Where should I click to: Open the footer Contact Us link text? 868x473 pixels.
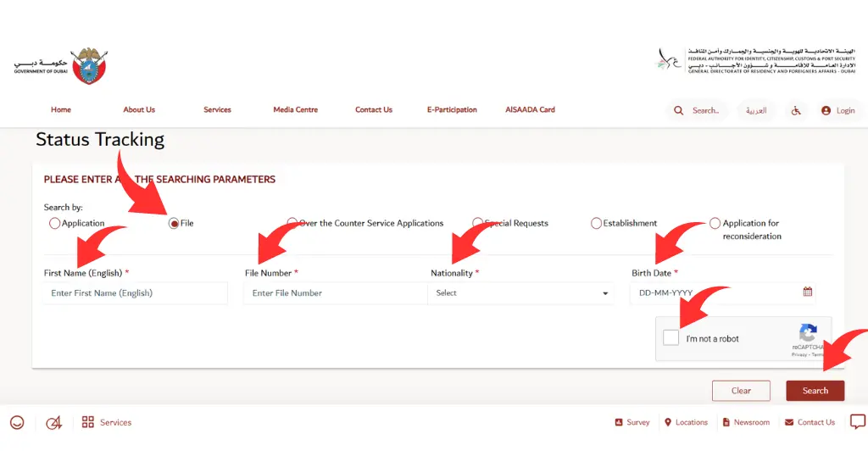[816, 422]
